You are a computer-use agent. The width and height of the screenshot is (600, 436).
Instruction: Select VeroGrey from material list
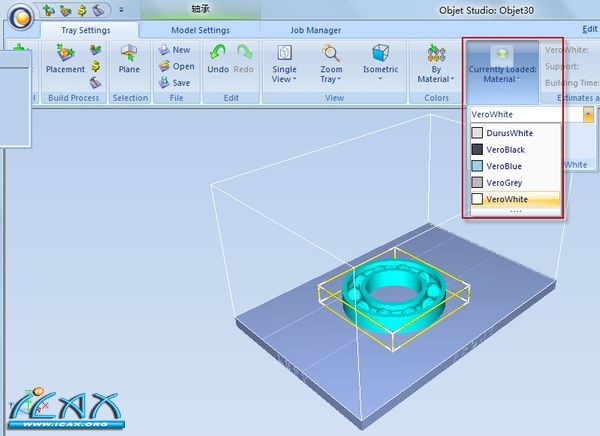coord(515,183)
